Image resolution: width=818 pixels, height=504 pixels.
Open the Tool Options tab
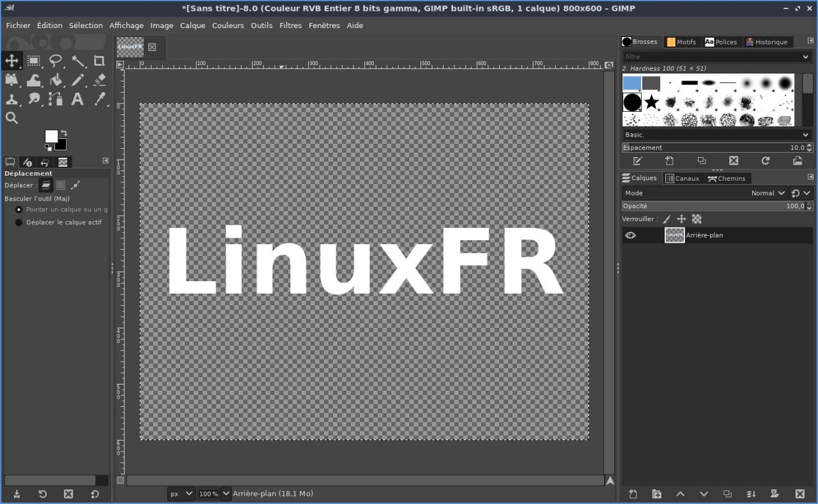coord(10,162)
